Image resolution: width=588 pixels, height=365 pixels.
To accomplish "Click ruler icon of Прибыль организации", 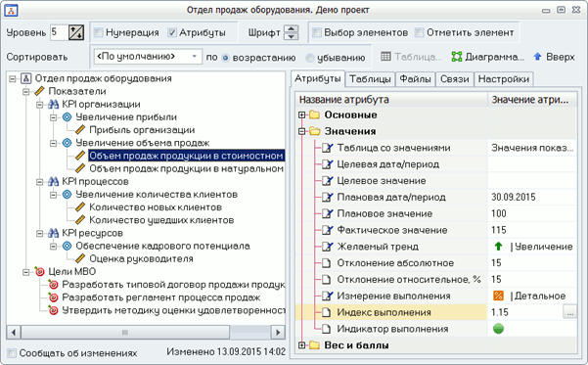I will tap(80, 130).
